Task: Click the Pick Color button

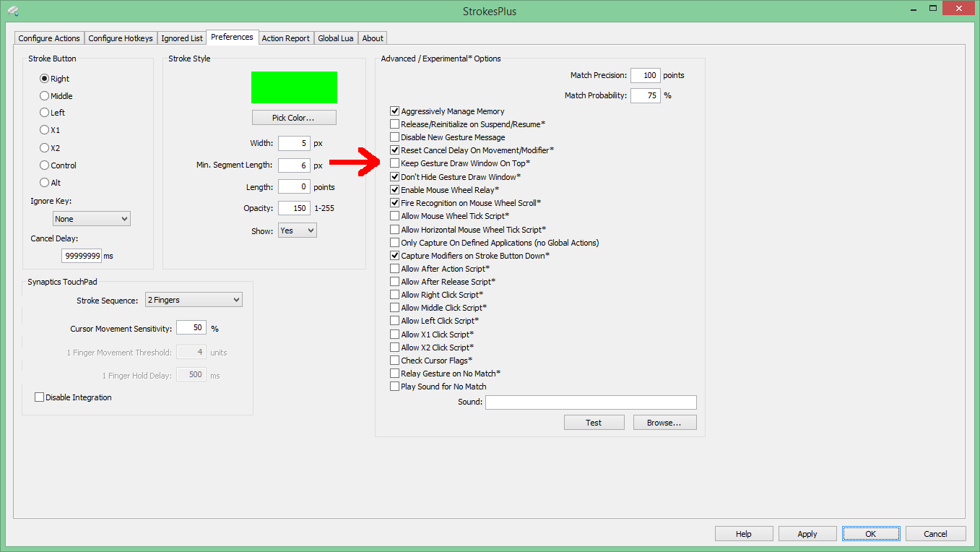Action: pyautogui.click(x=294, y=118)
